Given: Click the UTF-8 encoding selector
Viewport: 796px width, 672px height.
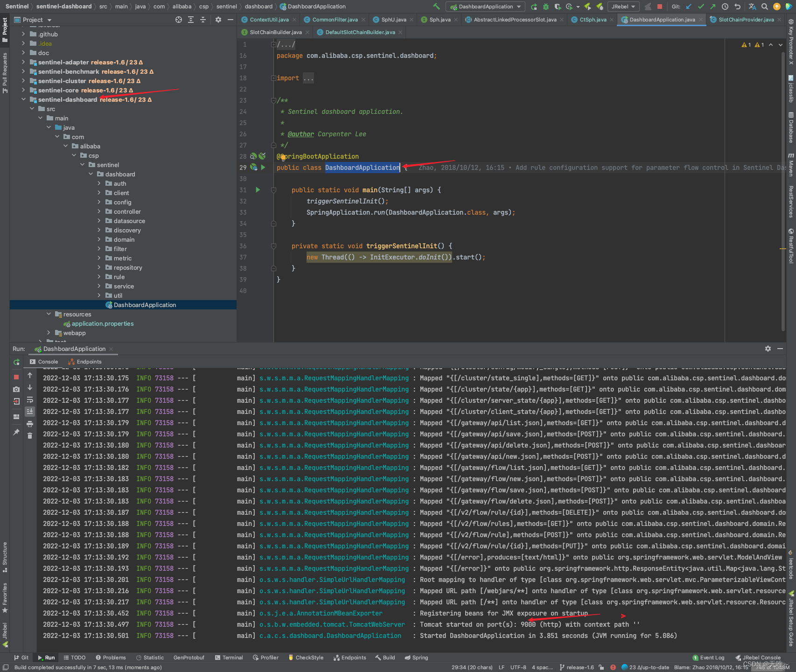Looking at the screenshot, I should pos(518,667).
